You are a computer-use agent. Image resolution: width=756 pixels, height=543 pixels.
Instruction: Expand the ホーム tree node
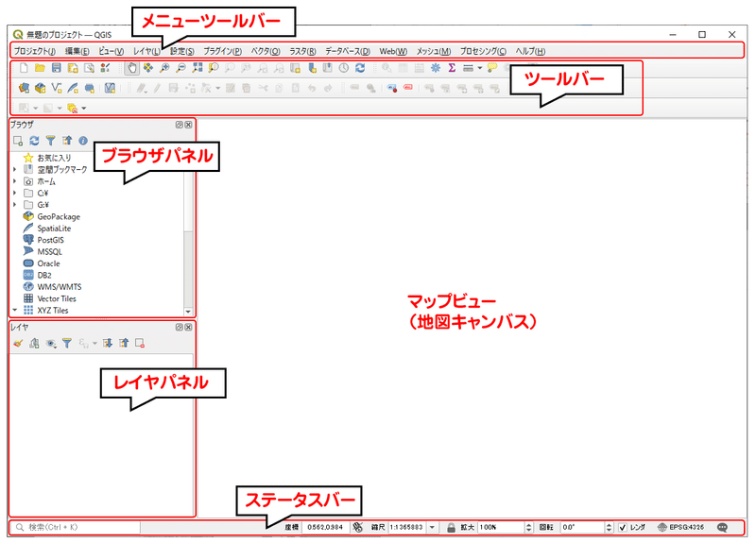(x=15, y=181)
